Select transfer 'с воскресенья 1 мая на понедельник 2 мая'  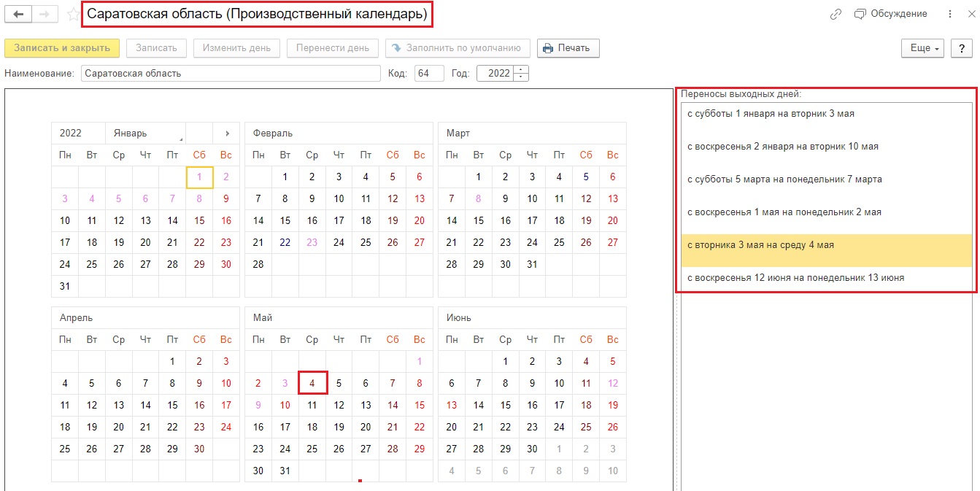(x=826, y=217)
